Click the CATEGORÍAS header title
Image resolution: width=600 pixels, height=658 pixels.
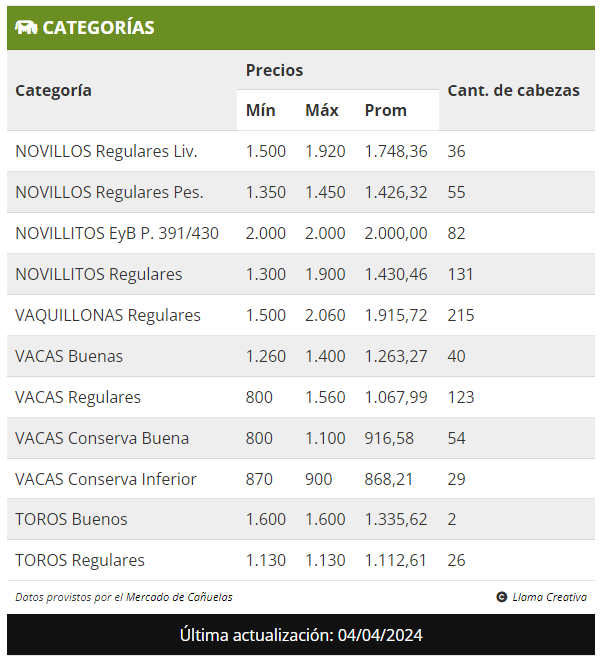coord(98,28)
